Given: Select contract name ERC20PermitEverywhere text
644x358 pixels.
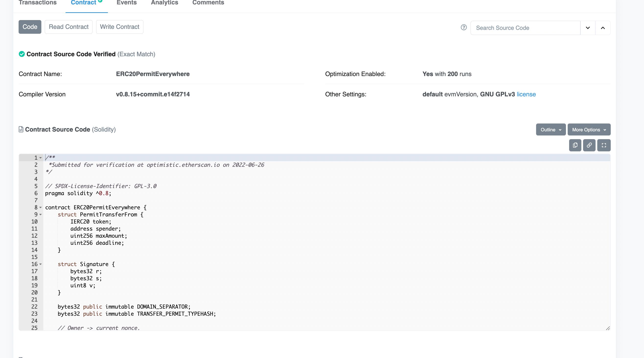Looking at the screenshot, I should (x=153, y=74).
